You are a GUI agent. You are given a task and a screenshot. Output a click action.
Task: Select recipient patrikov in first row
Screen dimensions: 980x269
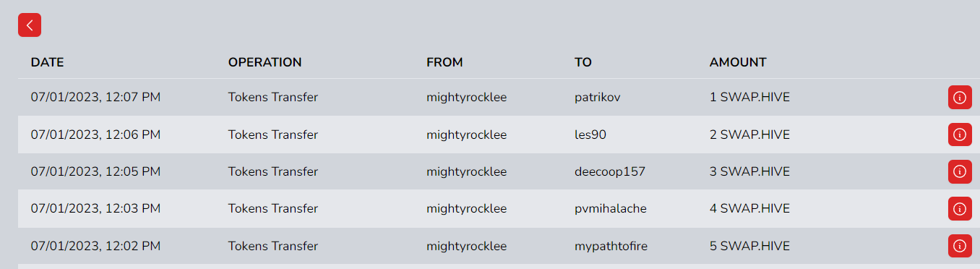tap(598, 98)
